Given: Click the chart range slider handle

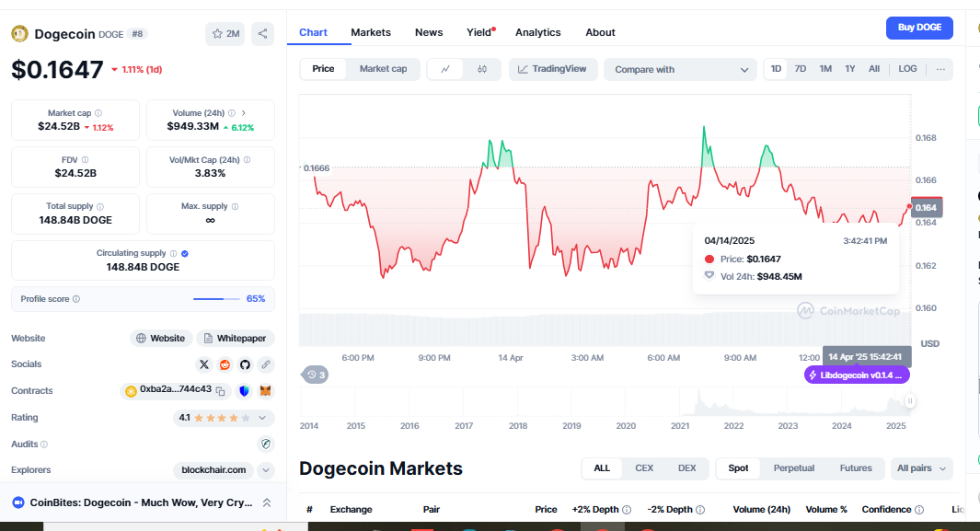Looking at the screenshot, I should (910, 401).
